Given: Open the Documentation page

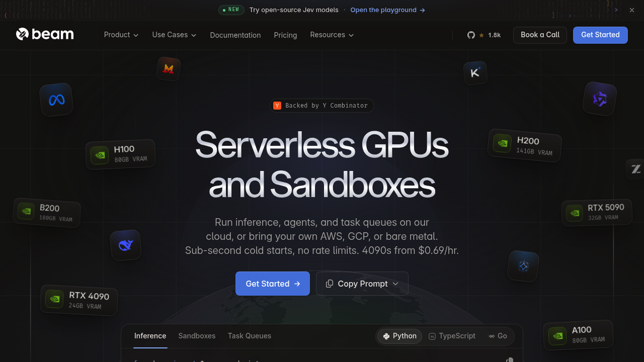Looking at the screenshot, I should point(235,35).
